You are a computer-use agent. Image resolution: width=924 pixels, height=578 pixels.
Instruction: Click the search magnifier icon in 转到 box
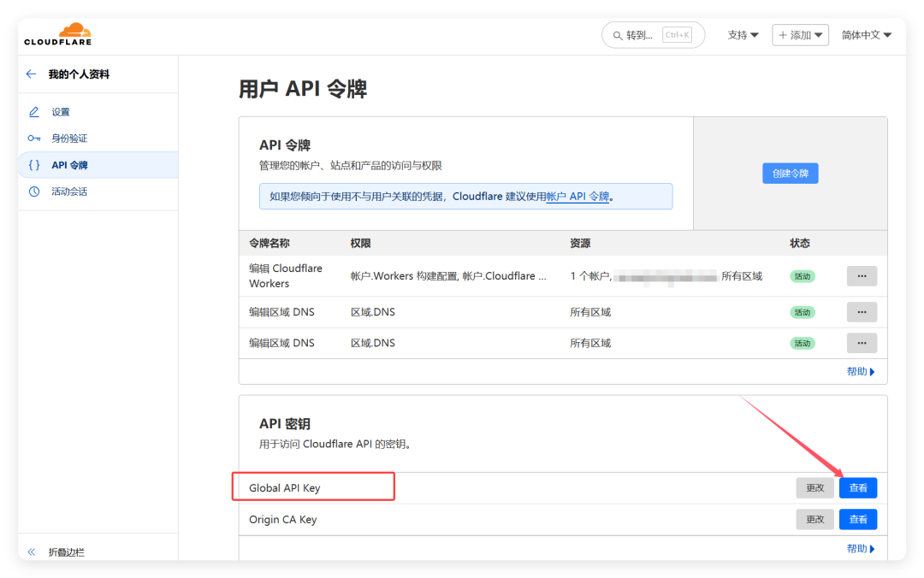click(x=618, y=35)
